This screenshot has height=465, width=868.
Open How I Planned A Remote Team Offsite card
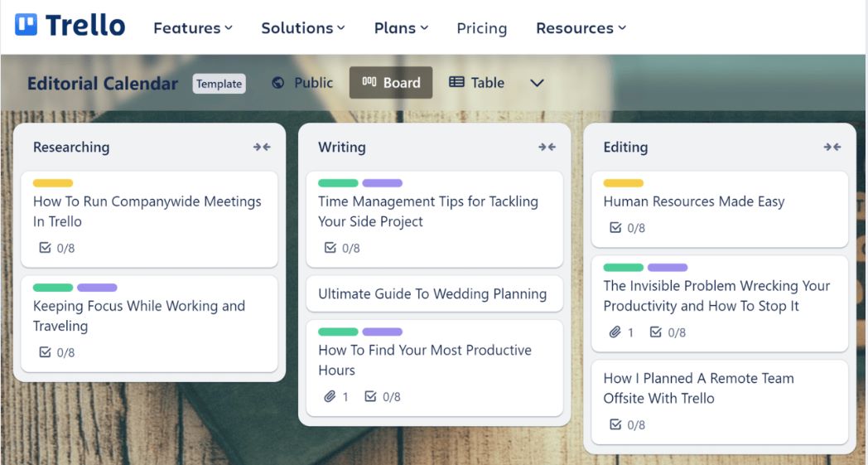coord(720,402)
